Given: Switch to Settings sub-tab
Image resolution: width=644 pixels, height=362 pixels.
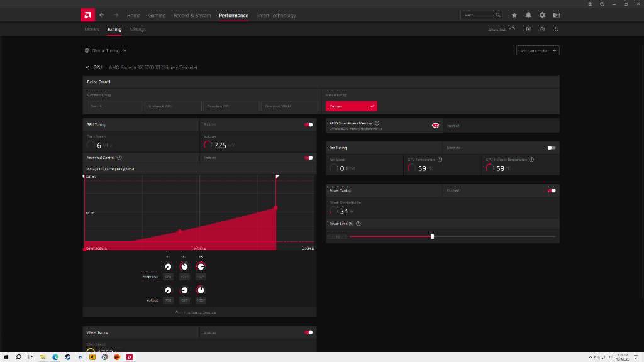Looking at the screenshot, I should [138, 29].
